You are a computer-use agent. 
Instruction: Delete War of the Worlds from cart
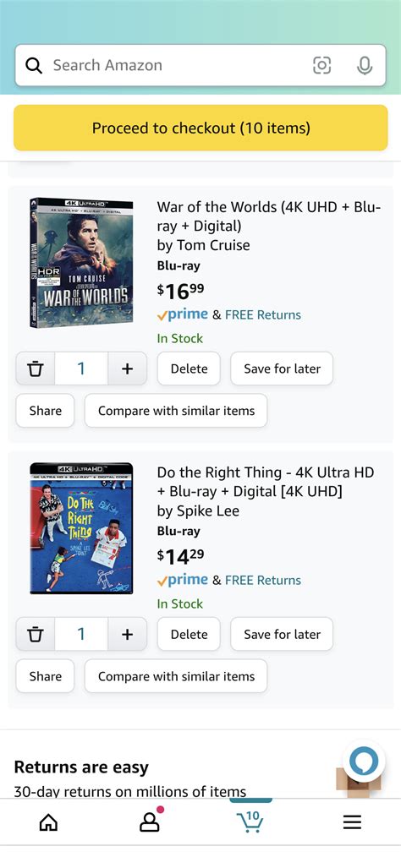coord(189,368)
